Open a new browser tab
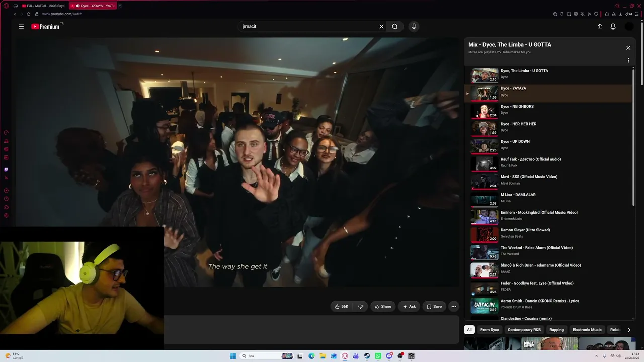This screenshot has height=362, width=644. click(120, 6)
